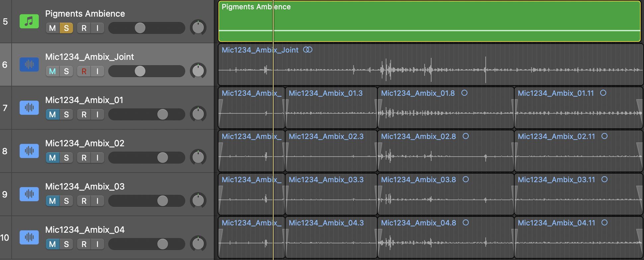The image size is (644, 260).
Task: Click the Mic1234_Ambix_02 volume slider
Action: [147, 158]
